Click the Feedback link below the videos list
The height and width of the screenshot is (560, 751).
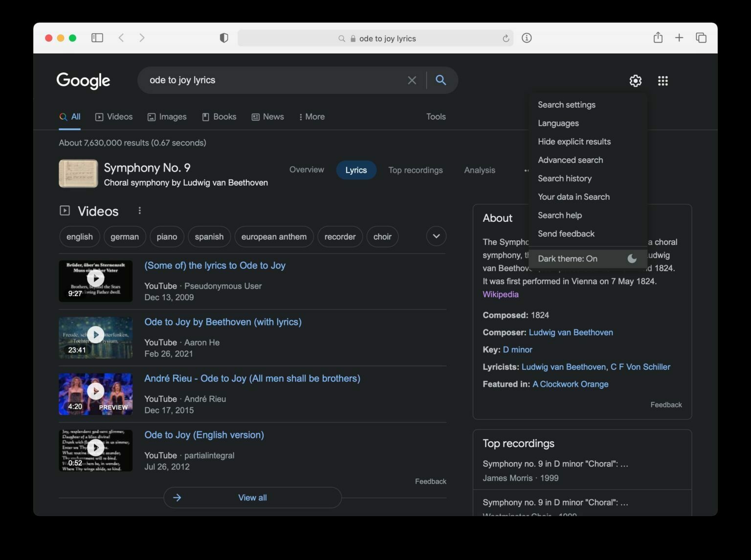430,481
